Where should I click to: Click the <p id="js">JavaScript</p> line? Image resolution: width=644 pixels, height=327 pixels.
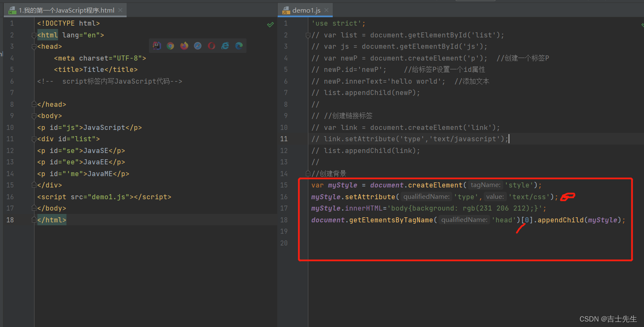90,128
